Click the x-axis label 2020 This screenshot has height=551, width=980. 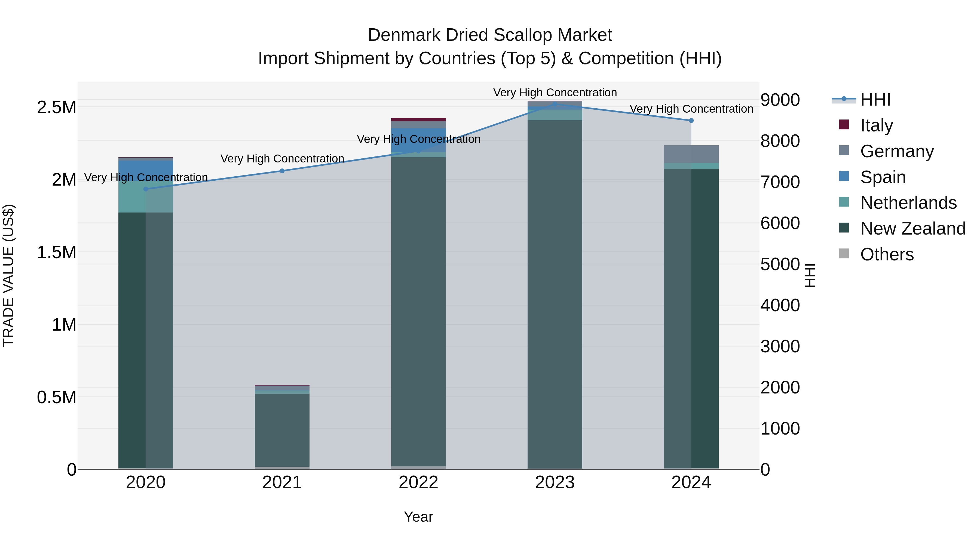pyautogui.click(x=146, y=482)
